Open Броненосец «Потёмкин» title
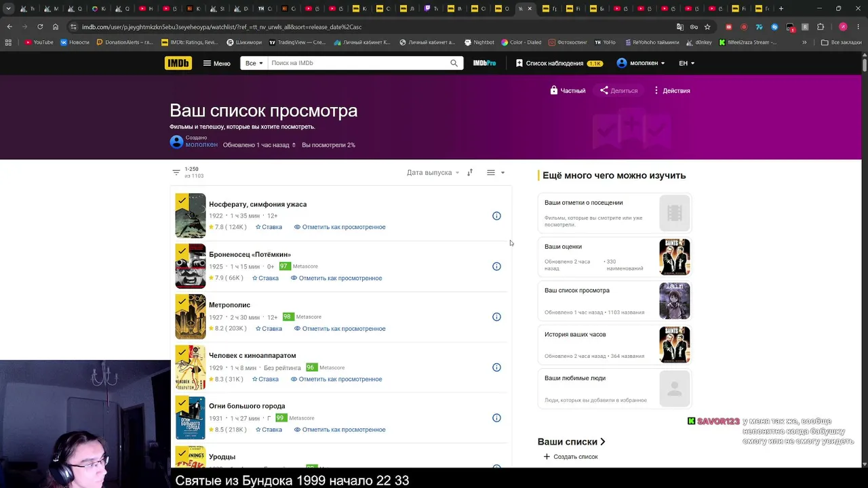 (x=250, y=255)
